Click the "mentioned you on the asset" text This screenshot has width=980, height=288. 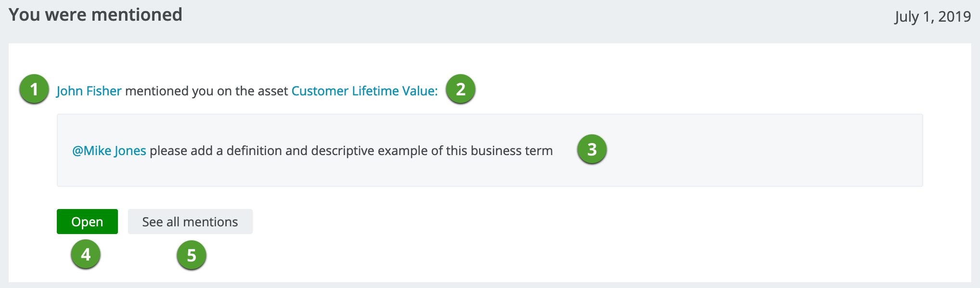click(x=206, y=91)
